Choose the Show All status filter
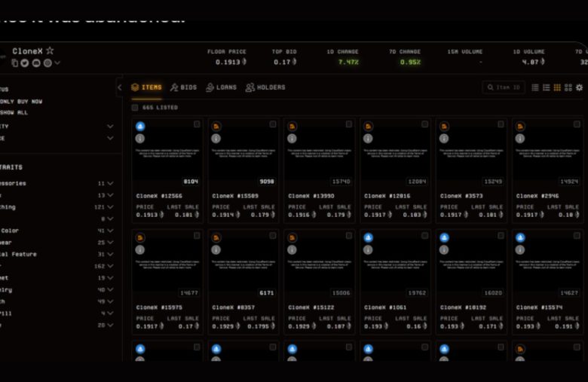 pyautogui.click(x=14, y=112)
